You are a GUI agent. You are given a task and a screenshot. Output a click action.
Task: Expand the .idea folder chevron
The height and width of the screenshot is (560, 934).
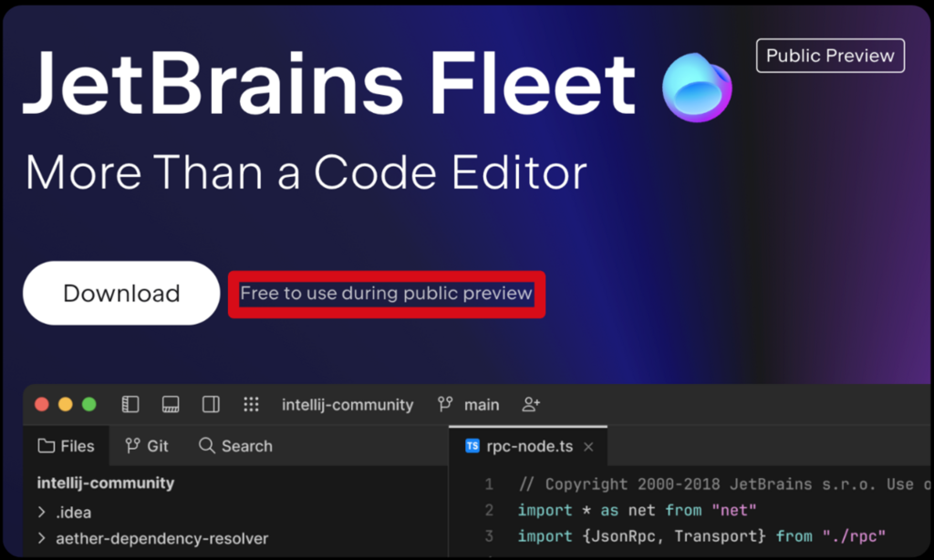coord(42,512)
